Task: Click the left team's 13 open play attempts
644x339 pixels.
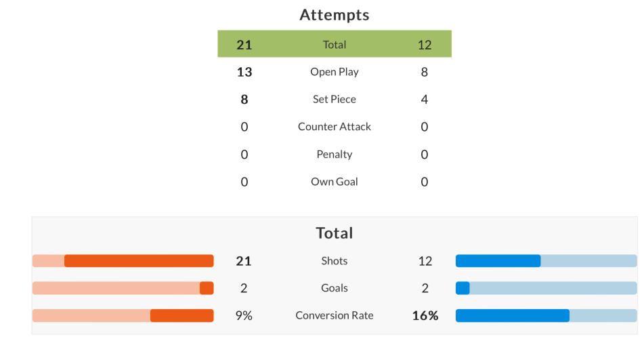Action: tap(244, 72)
